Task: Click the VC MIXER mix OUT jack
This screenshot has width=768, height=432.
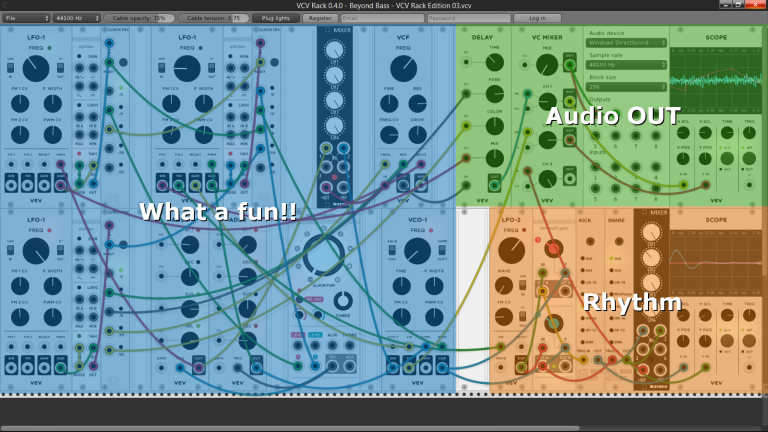Action: (570, 65)
